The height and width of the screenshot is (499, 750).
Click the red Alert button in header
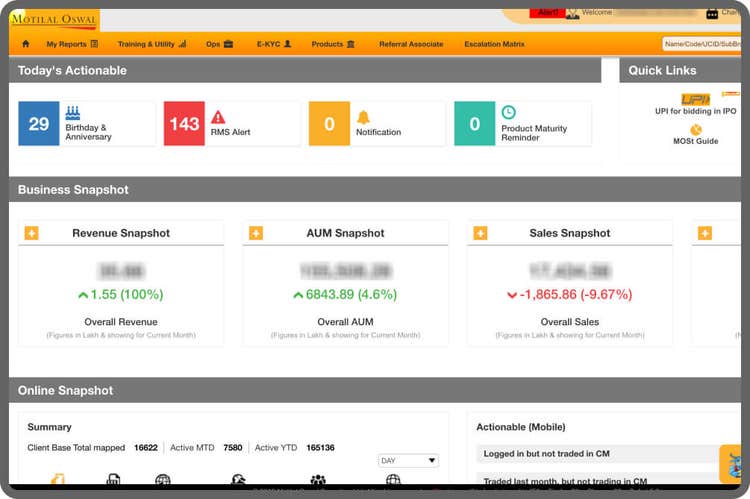click(548, 12)
